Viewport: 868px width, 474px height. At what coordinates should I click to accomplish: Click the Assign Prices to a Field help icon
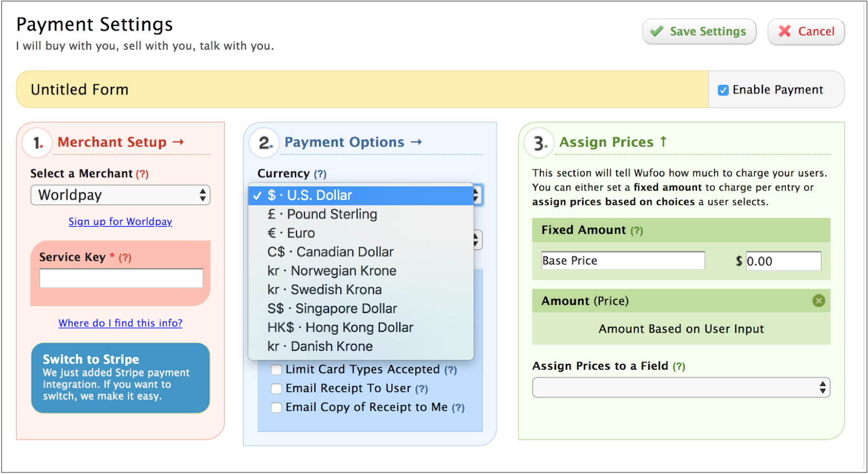pos(680,366)
